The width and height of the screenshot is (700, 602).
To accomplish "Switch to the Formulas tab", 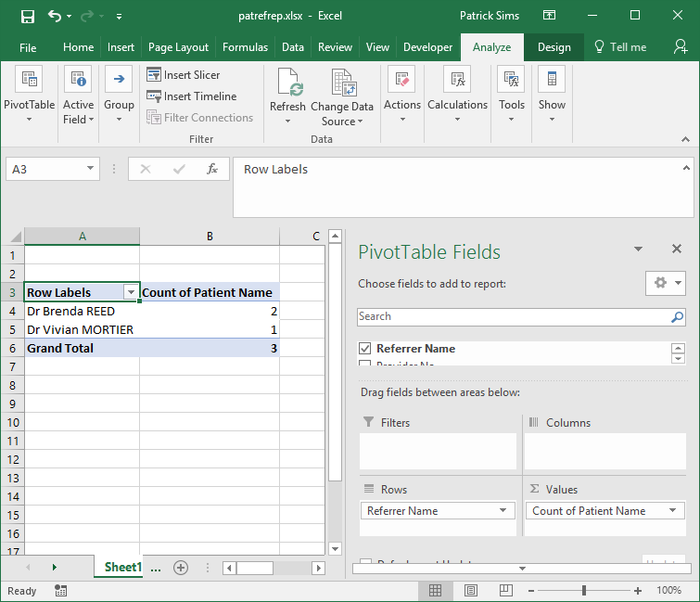I will (245, 47).
